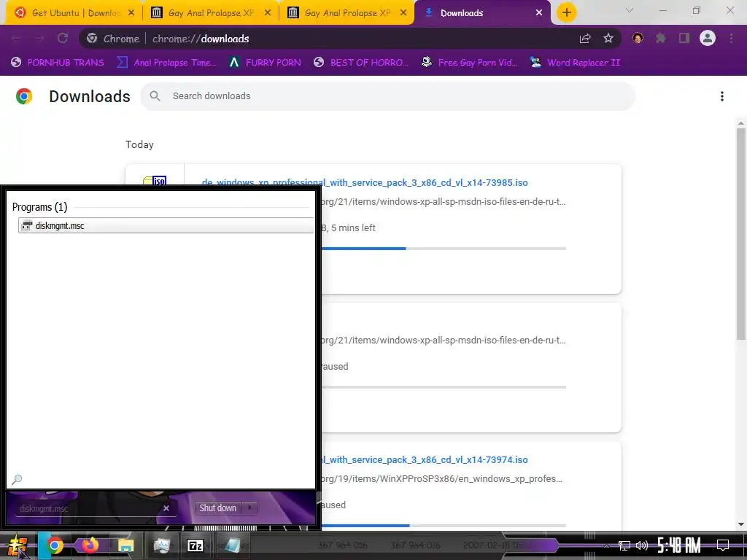This screenshot has height=560, width=747.
Task: Click the x14-73974.iso progress bar
Action: tap(444, 525)
